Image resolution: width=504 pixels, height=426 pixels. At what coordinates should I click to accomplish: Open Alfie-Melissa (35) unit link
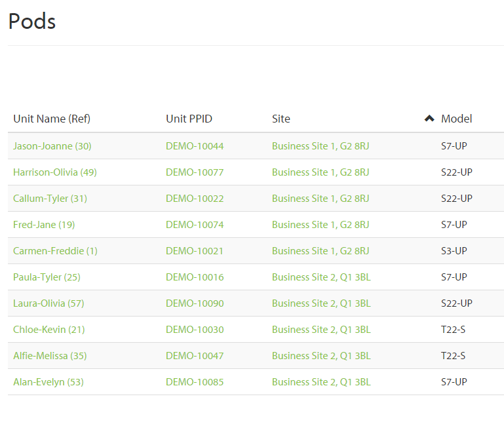point(50,356)
